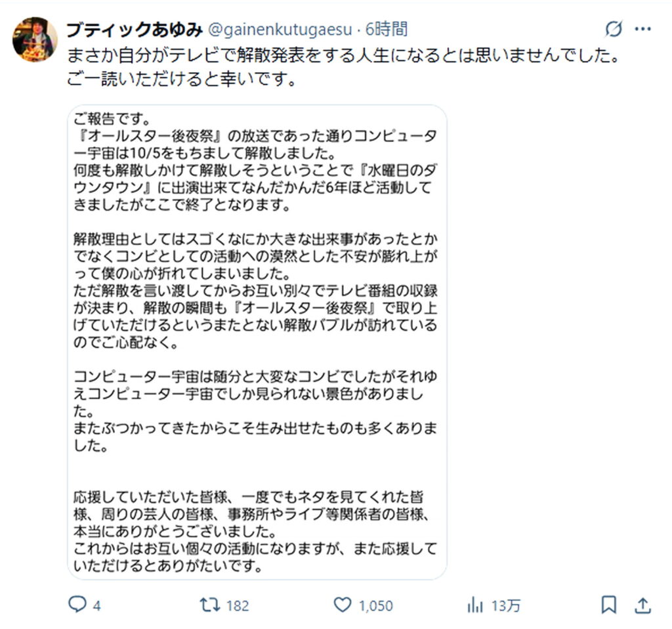Click the like count 1,050
Viewport: 672px width, 629px height.
point(375,605)
